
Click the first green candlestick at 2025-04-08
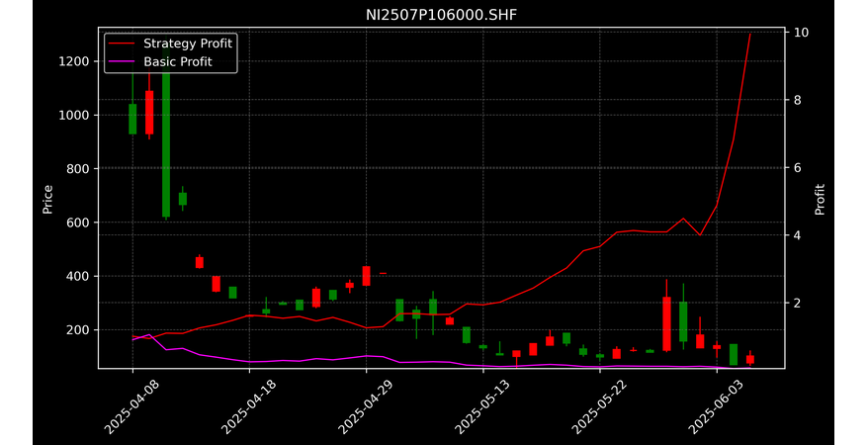pyautogui.click(x=132, y=119)
